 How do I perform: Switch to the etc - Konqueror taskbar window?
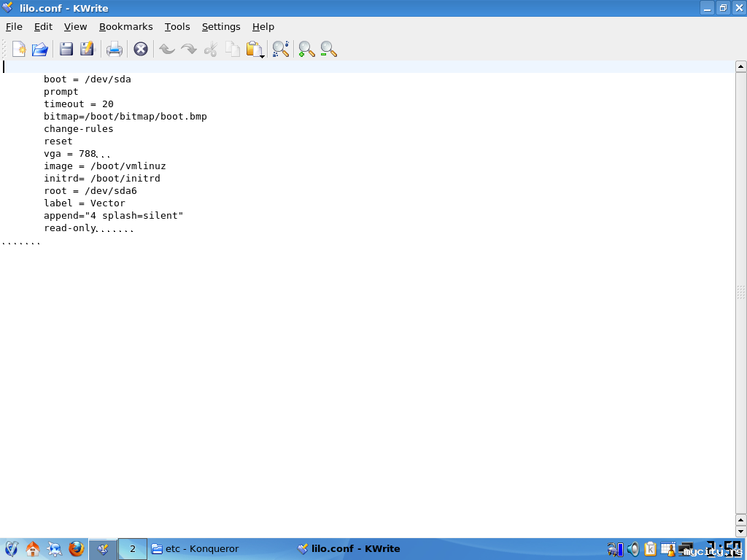196,549
